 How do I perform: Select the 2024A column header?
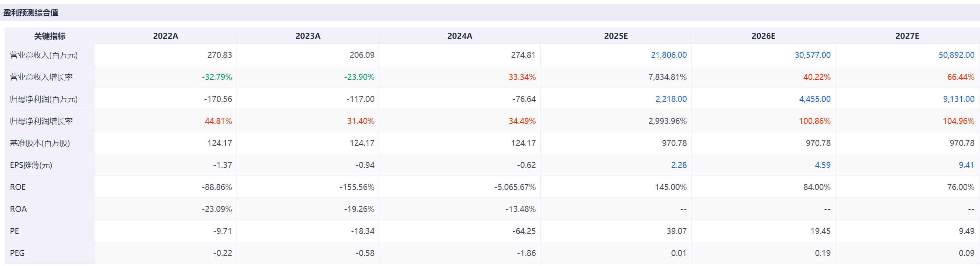pyautogui.click(x=460, y=36)
